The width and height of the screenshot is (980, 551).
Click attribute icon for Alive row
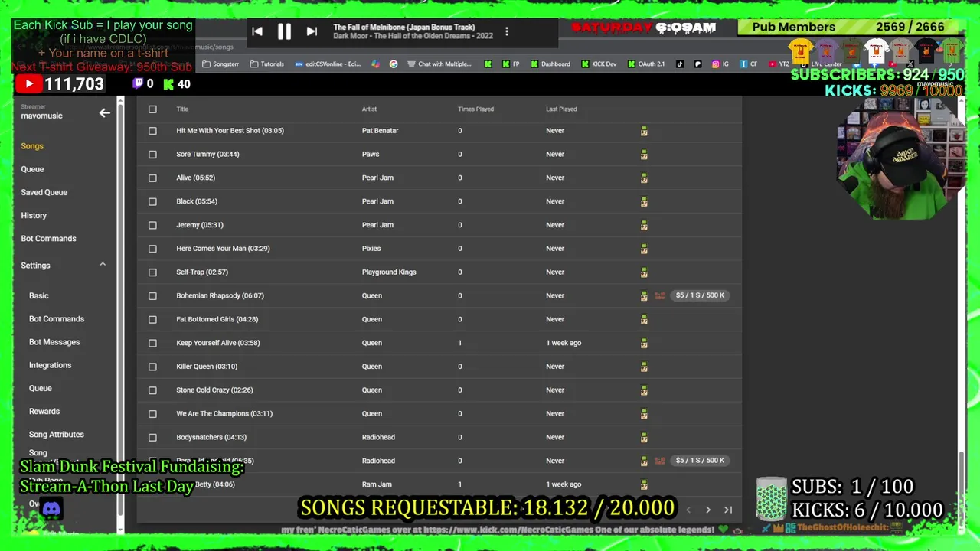coord(644,178)
